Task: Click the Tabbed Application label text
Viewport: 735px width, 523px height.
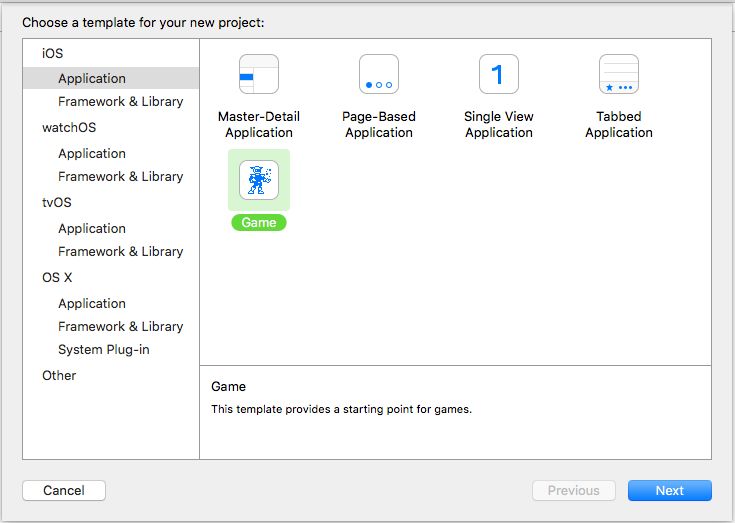Action: click(x=619, y=125)
